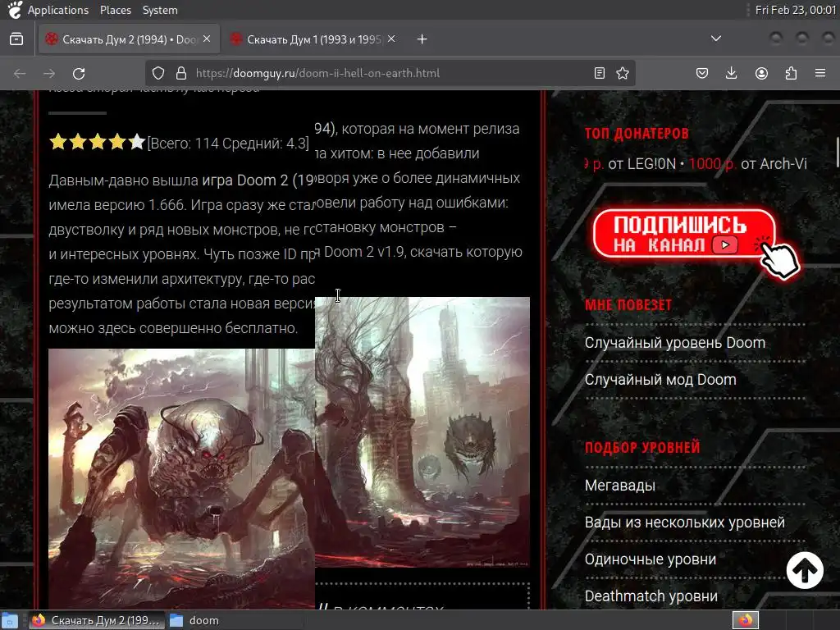Screen dimensions: 840x630
Task: Open the Extensions menu
Action: coord(791,73)
